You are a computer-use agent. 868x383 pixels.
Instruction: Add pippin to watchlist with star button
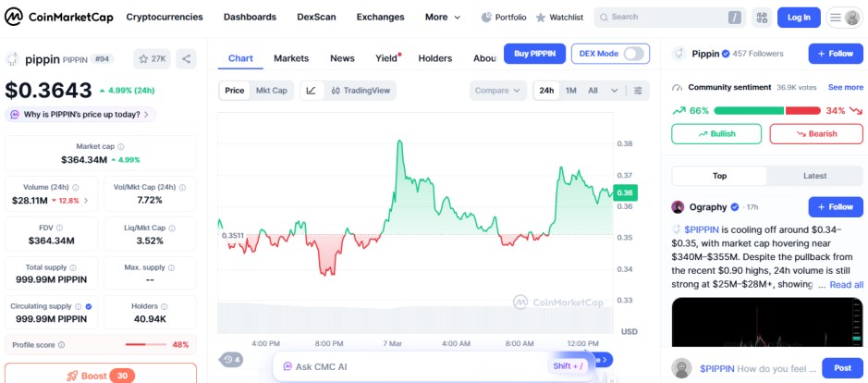(152, 59)
